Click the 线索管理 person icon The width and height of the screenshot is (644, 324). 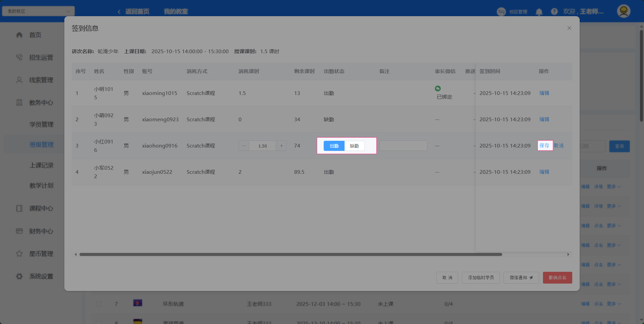click(19, 80)
